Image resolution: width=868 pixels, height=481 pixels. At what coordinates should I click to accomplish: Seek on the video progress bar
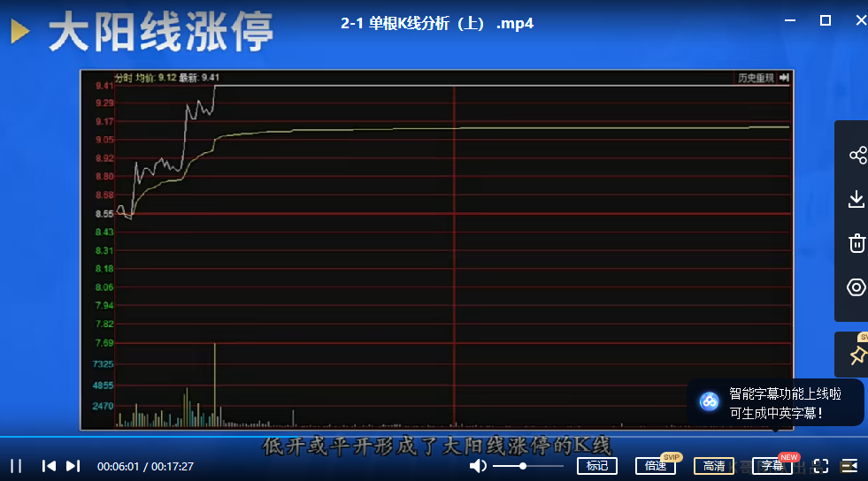pyautogui.click(x=434, y=437)
